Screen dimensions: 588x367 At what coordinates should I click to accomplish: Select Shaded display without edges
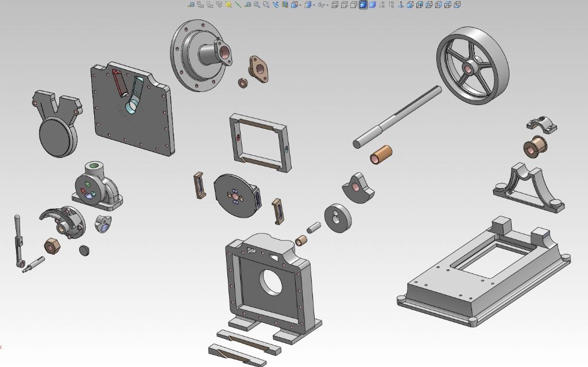point(372,5)
